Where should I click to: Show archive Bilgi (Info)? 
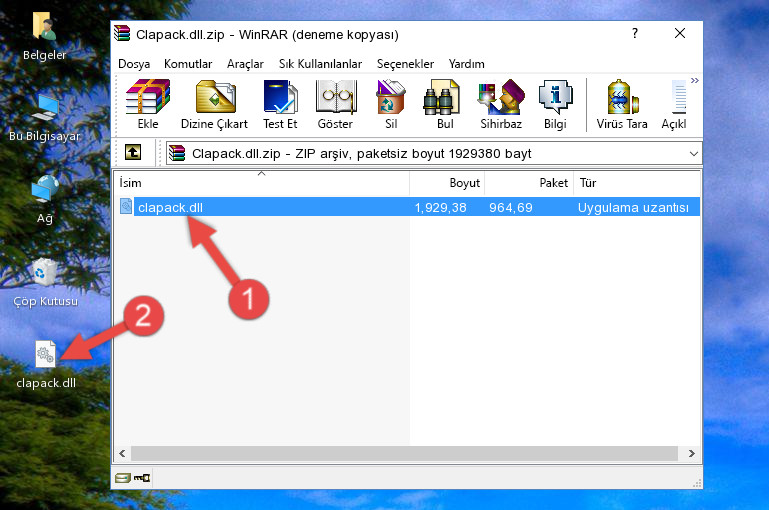555,104
